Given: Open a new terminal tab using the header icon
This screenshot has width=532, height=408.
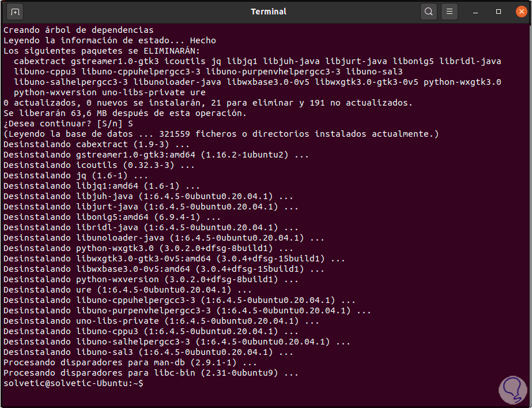Looking at the screenshot, I should 14,11.
